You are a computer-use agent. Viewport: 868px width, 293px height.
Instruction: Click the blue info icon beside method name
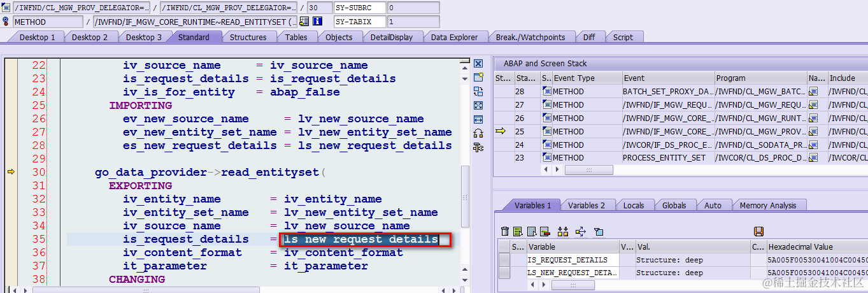317,21
